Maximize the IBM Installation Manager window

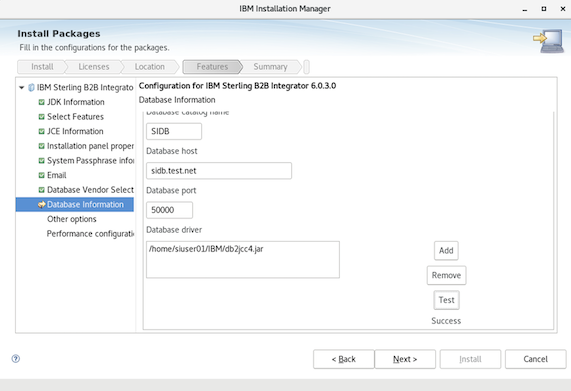(544, 9)
